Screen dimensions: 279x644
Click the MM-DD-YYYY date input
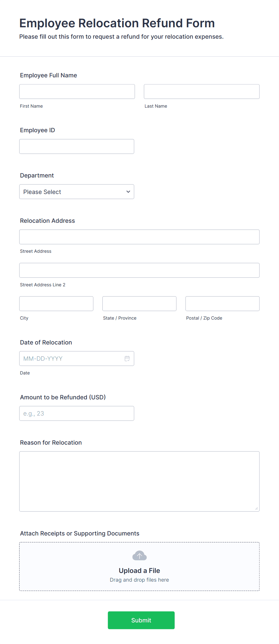click(x=72, y=359)
